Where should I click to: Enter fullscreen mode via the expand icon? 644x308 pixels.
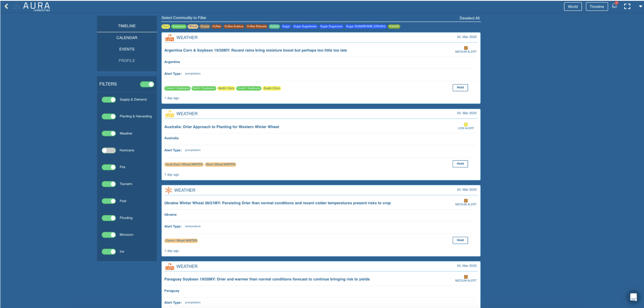[627, 6]
